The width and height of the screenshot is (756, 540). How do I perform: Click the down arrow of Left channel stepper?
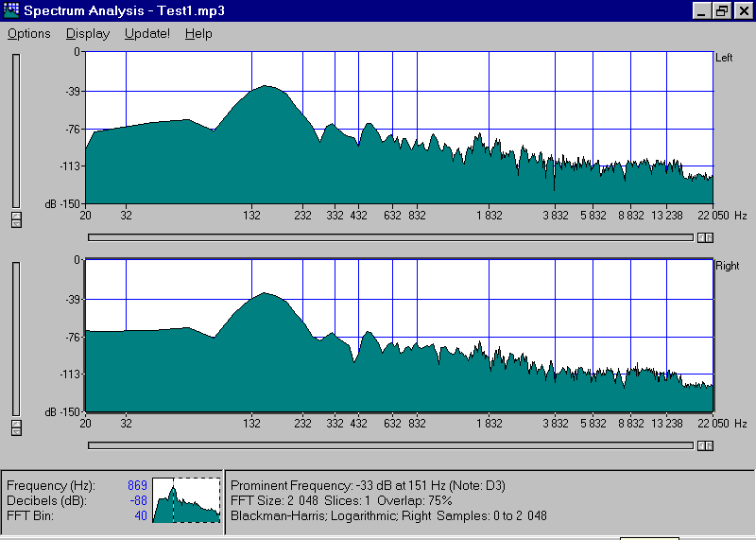(15, 223)
